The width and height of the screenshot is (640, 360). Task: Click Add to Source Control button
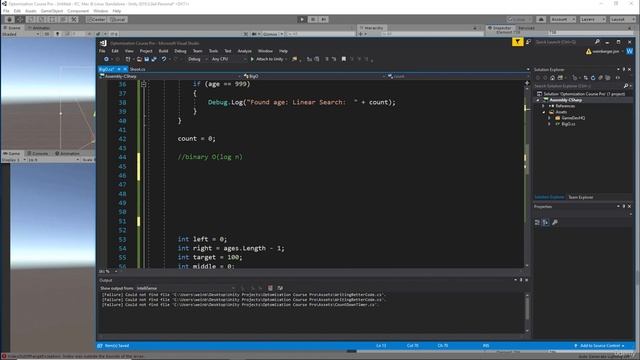(600, 346)
